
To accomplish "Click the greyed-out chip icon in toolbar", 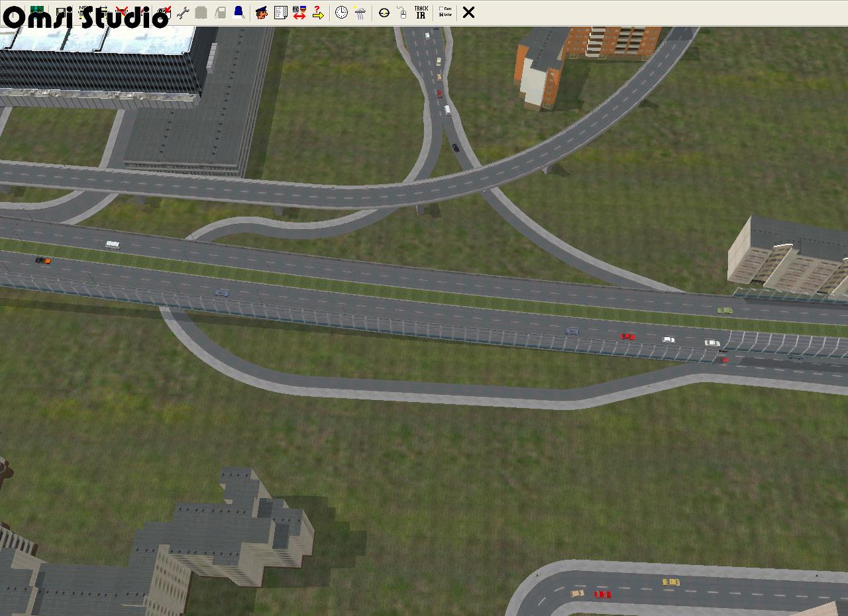I will click(x=201, y=13).
